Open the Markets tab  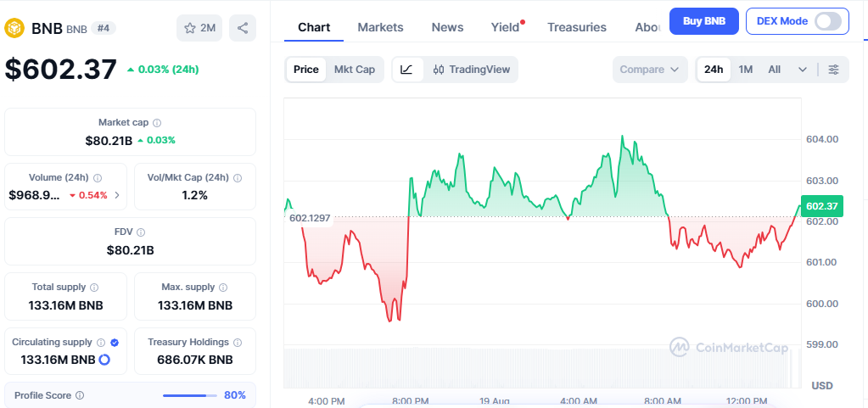click(380, 27)
